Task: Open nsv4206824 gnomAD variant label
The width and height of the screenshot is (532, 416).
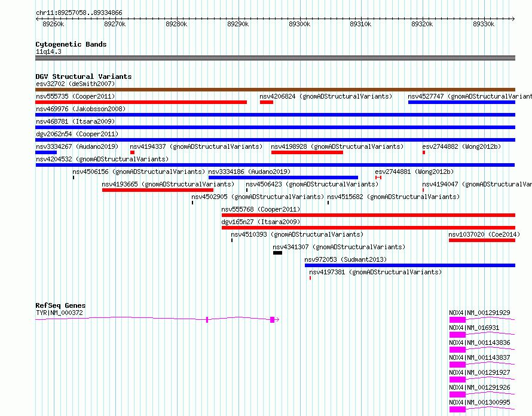Action: [326, 96]
